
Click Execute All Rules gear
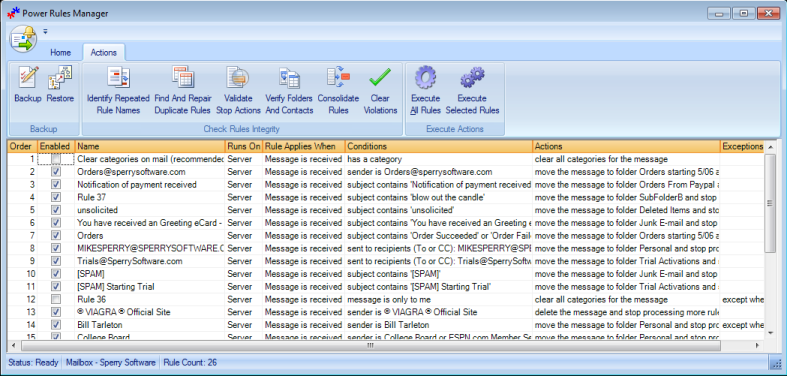[x=425, y=78]
